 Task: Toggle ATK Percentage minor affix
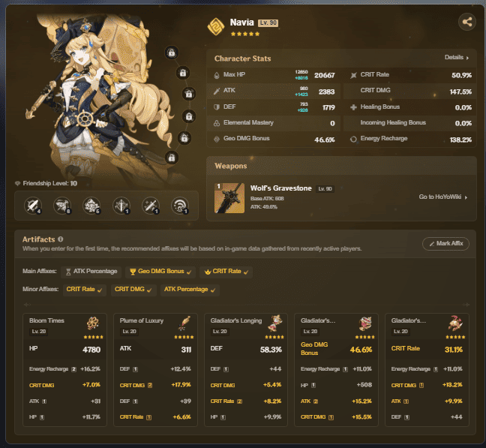(190, 290)
